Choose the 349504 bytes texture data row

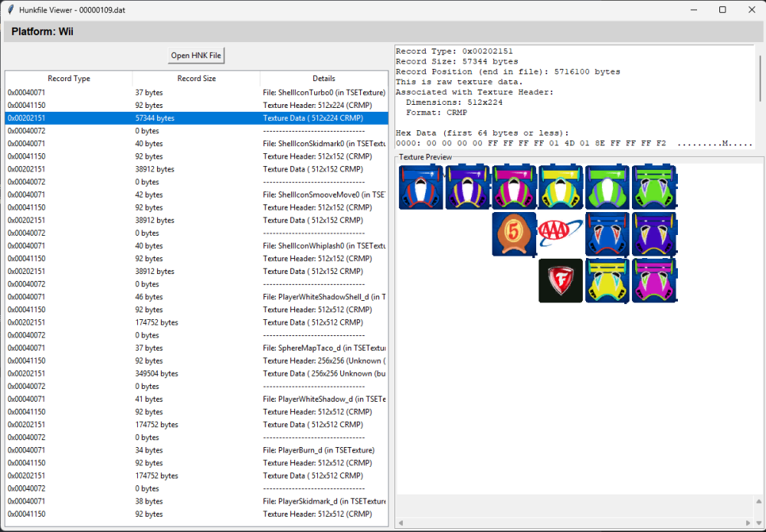click(x=196, y=374)
